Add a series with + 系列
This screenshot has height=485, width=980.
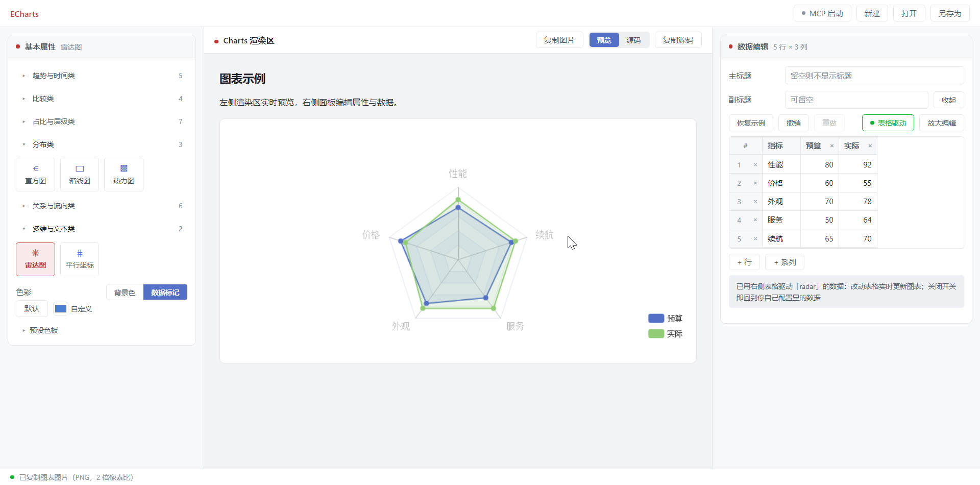(785, 262)
